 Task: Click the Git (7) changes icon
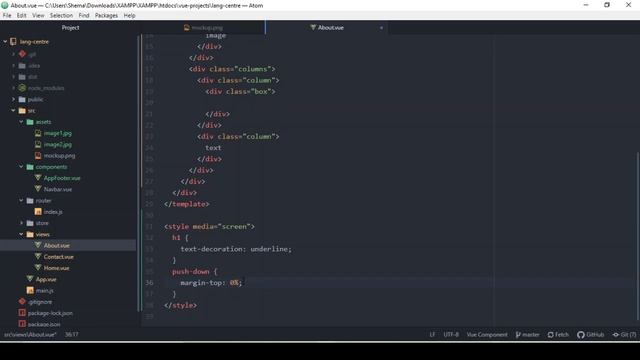click(x=616, y=335)
